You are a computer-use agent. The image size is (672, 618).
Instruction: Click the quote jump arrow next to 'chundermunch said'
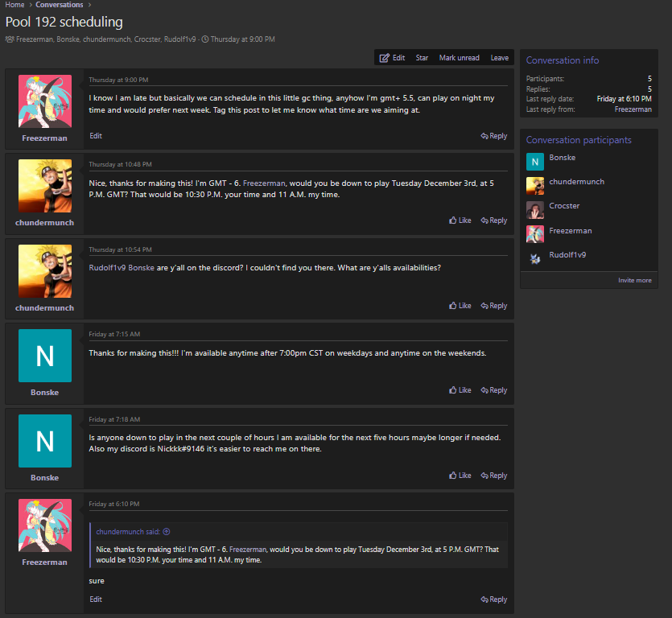[x=167, y=531]
